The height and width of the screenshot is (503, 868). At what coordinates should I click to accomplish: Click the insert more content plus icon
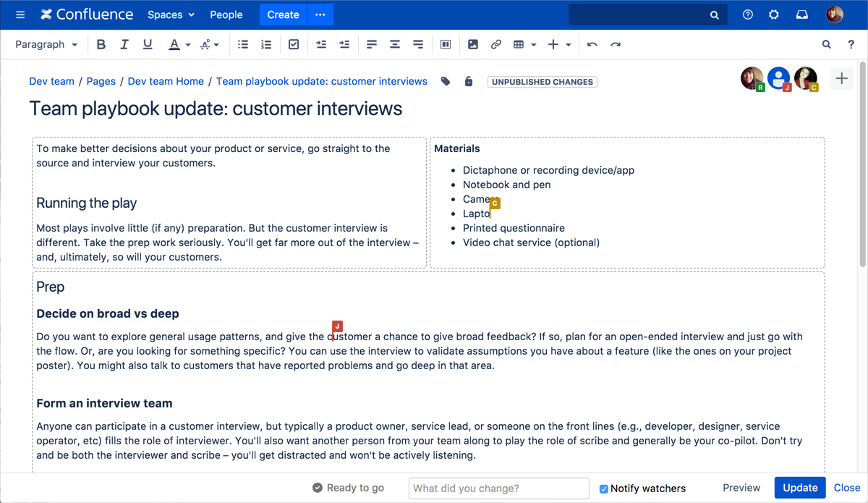click(x=553, y=44)
